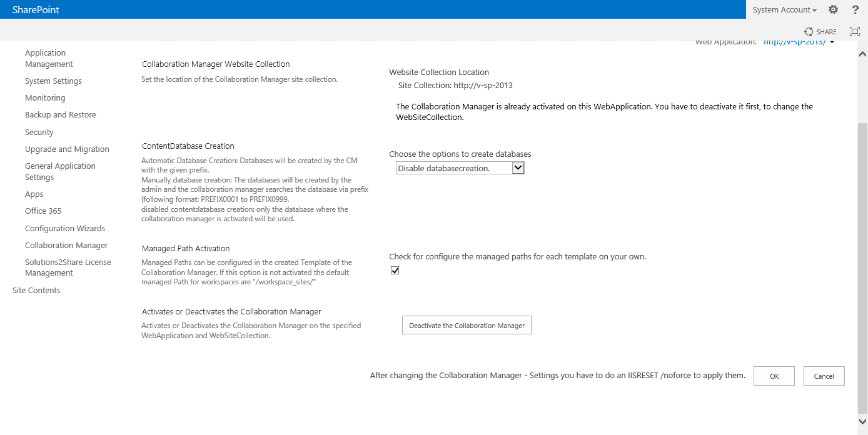The width and height of the screenshot is (868, 435).
Task: Open the Web Application selector dropdown arrow
Action: pos(832,42)
